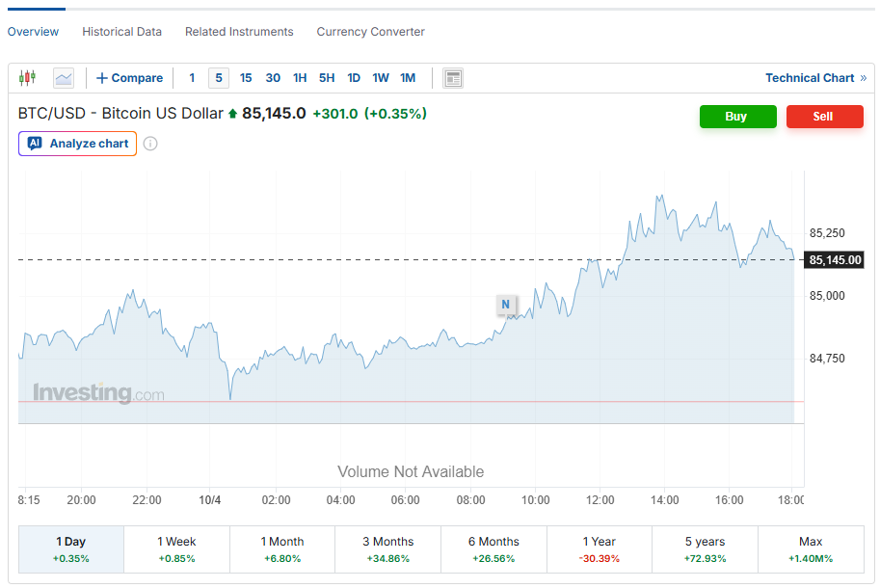Viewport: 880px width, 588px height.
Task: Switch to area chart view
Action: (64, 78)
